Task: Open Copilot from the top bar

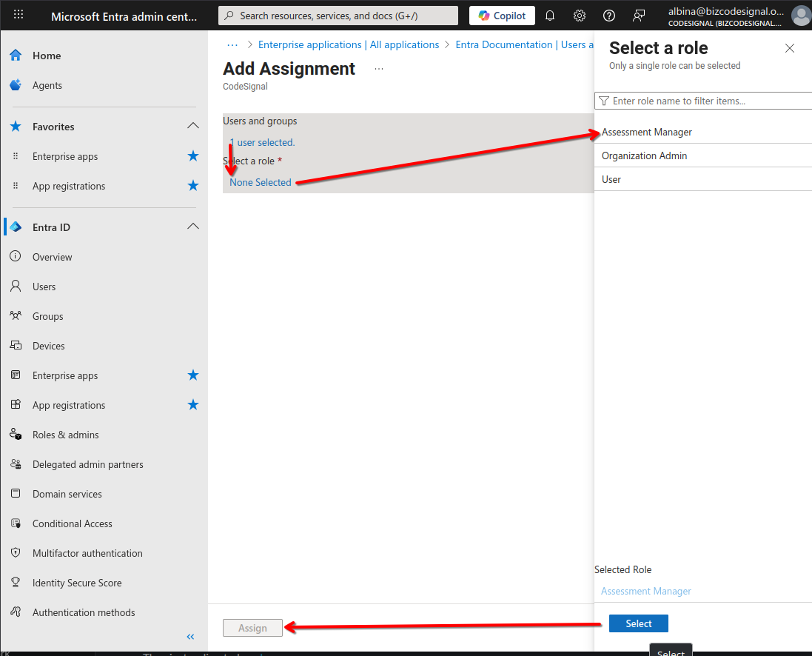Action: point(502,16)
